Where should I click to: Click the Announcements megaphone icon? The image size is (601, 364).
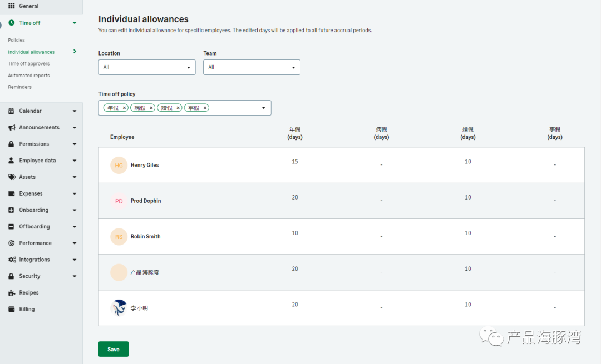click(11, 128)
